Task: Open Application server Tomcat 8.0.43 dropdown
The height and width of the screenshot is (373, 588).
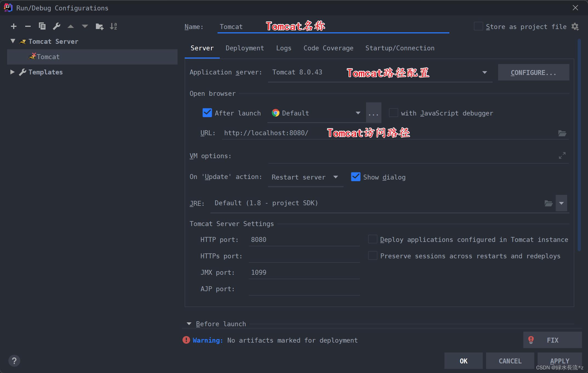Action: click(x=484, y=73)
